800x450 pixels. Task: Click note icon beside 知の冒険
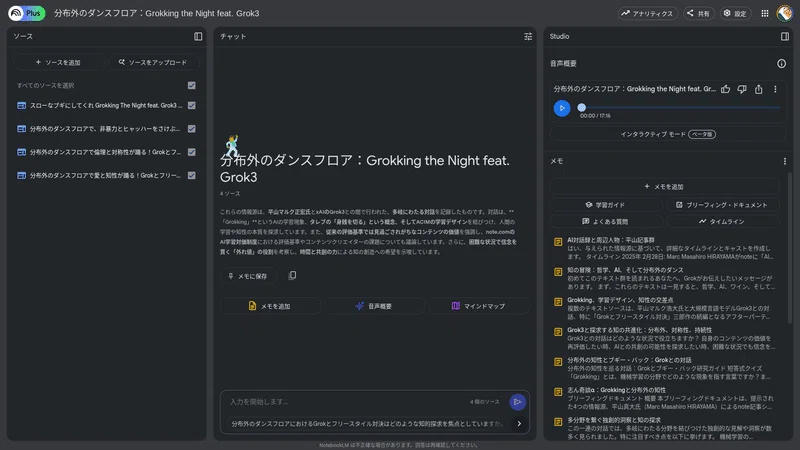(x=558, y=272)
